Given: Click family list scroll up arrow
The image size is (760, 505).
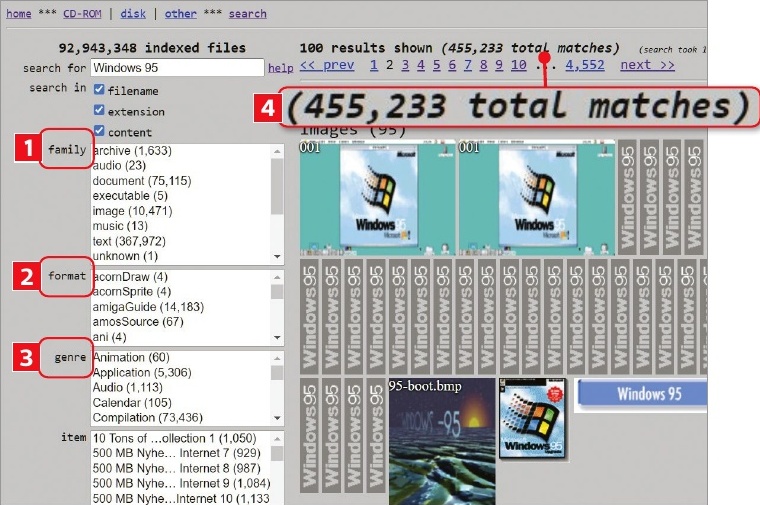Looking at the screenshot, I should click(x=277, y=152).
